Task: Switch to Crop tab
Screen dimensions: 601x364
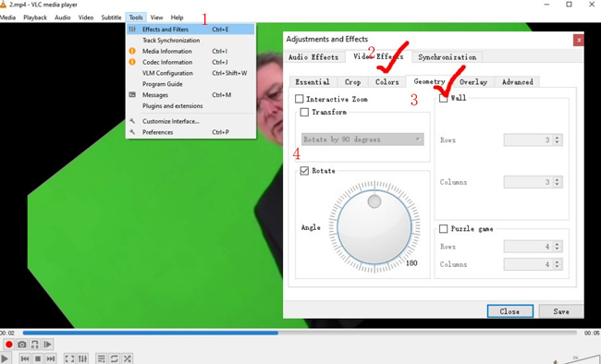Action: click(352, 82)
